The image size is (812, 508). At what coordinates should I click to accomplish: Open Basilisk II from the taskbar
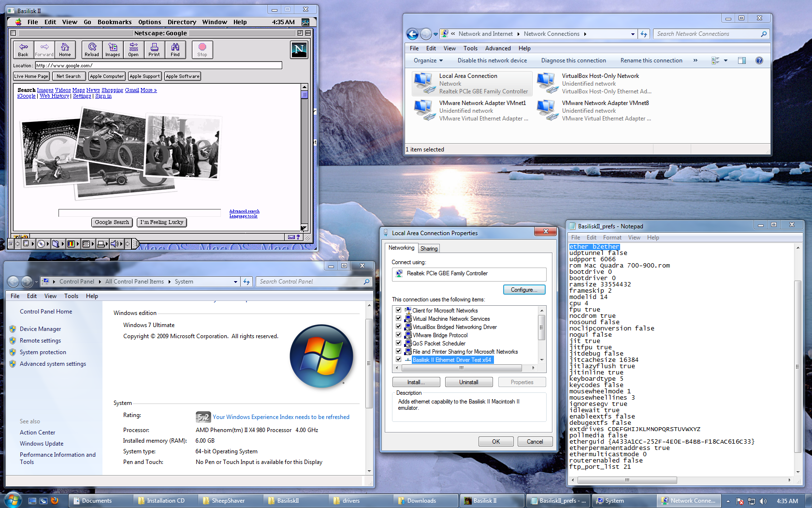click(x=486, y=500)
